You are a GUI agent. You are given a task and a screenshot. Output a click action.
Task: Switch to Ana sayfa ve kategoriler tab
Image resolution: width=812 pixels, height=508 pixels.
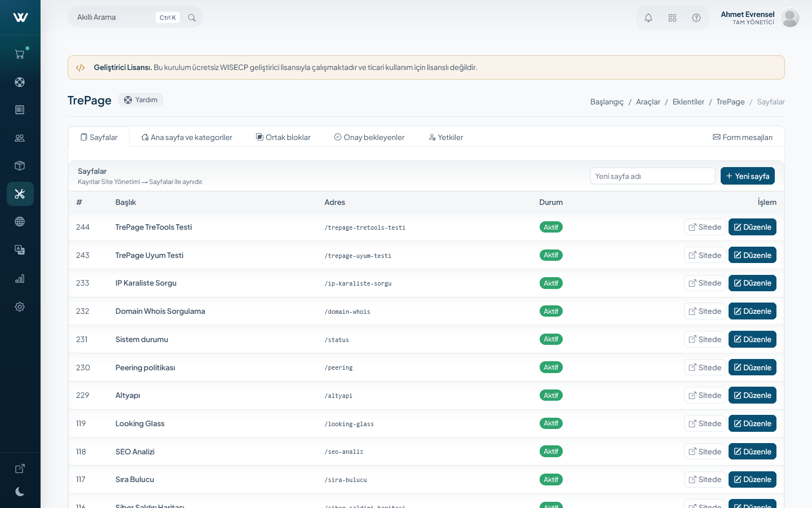(x=187, y=137)
